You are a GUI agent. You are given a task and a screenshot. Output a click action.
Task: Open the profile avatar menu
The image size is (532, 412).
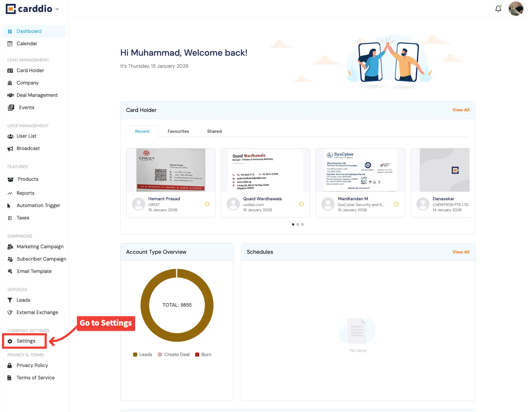[516, 9]
